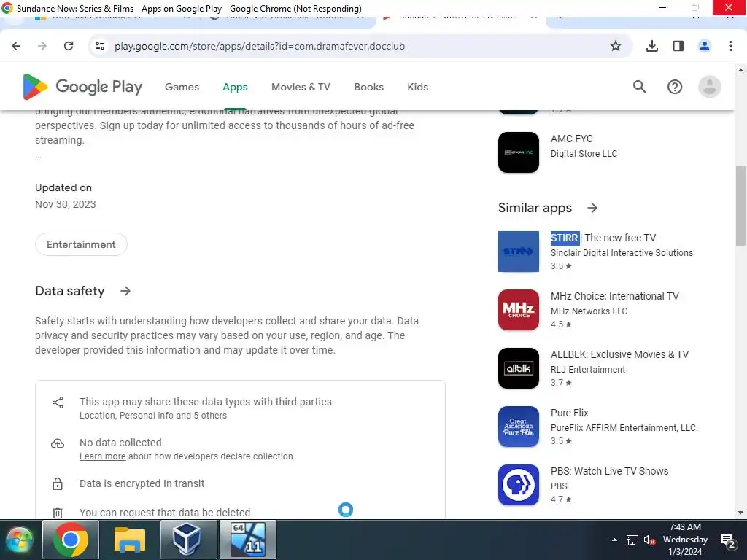Click the 'Nov 30, 2023' update date
Viewport: 747px width, 560px height.
65,204
